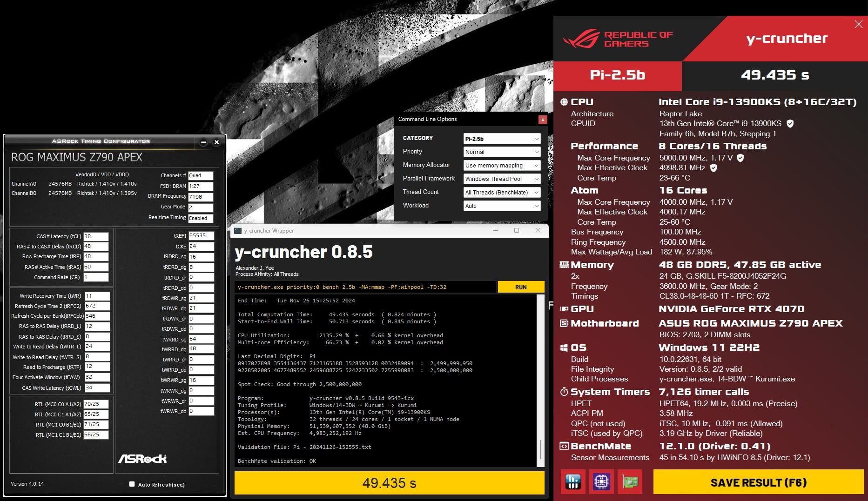Image resolution: width=868 pixels, height=501 pixels.
Task: Click the Channels # field showing Quad
Action: click(x=201, y=176)
